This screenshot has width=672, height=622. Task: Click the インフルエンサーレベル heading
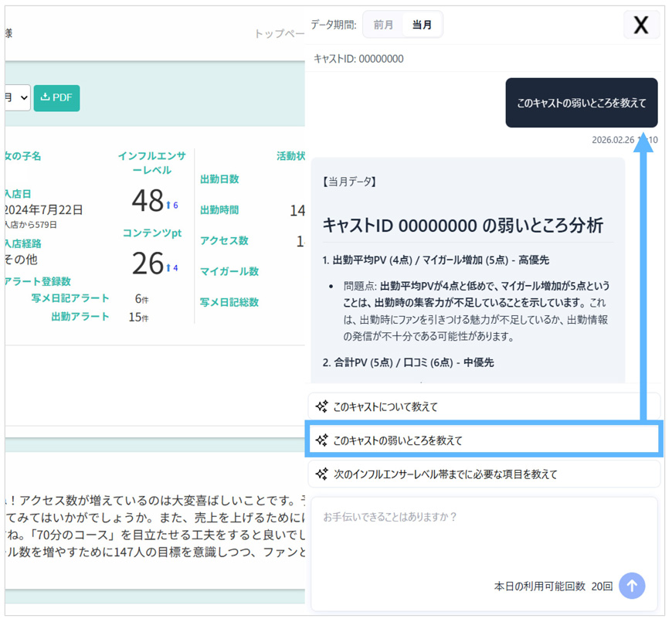tap(151, 162)
